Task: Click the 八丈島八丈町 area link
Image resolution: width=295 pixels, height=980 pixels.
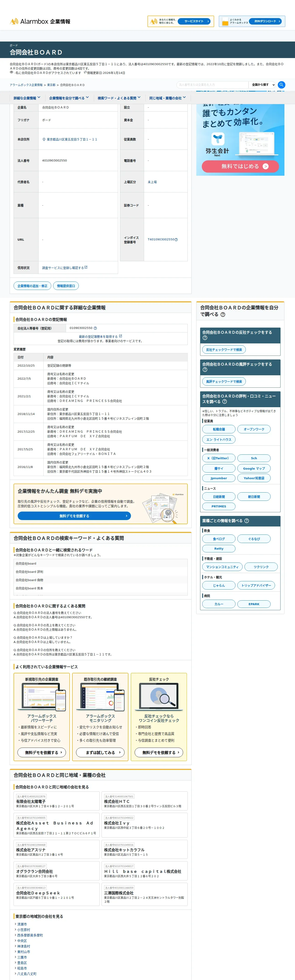Action: pyautogui.click(x=27, y=974)
